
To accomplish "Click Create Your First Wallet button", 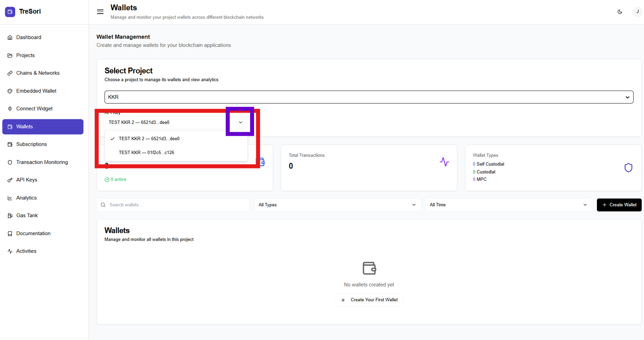I will [369, 300].
